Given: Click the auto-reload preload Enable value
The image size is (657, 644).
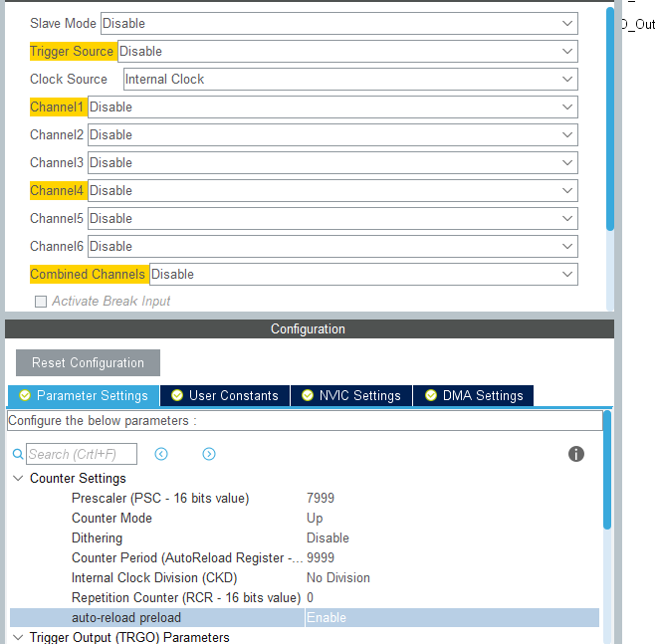Looking at the screenshot, I should point(327,617).
